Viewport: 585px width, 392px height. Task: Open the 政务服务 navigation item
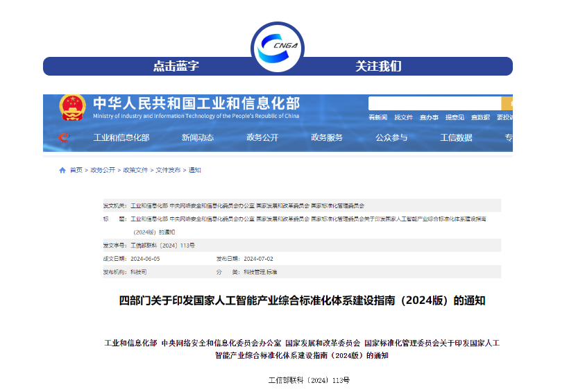327,137
